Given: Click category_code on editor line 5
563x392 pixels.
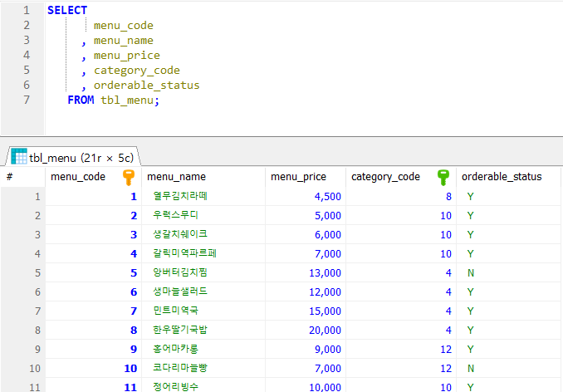Looking at the screenshot, I should (137, 71).
